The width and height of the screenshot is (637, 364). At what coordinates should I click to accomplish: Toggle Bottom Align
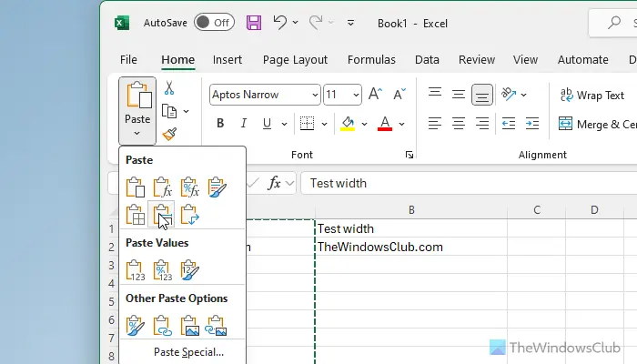tap(482, 95)
